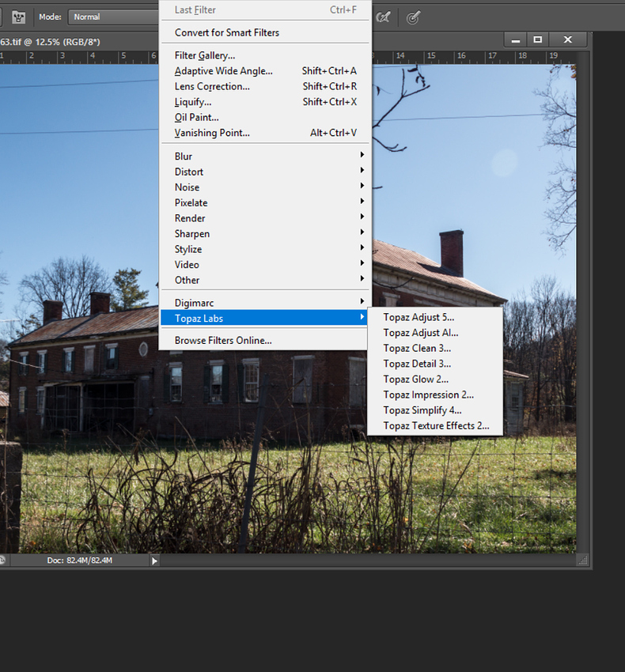Open Lens Correction filter

(x=212, y=87)
